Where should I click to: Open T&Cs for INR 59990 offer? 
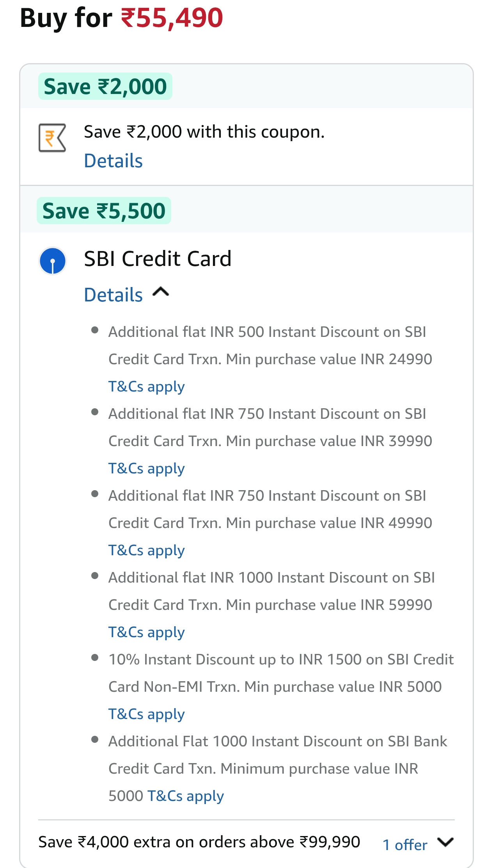[x=146, y=632]
